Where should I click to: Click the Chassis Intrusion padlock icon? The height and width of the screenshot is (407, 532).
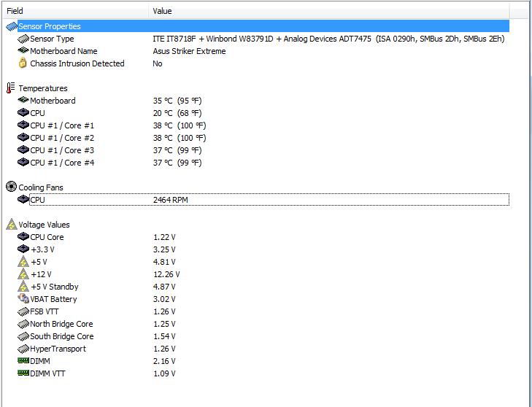pyautogui.click(x=23, y=63)
